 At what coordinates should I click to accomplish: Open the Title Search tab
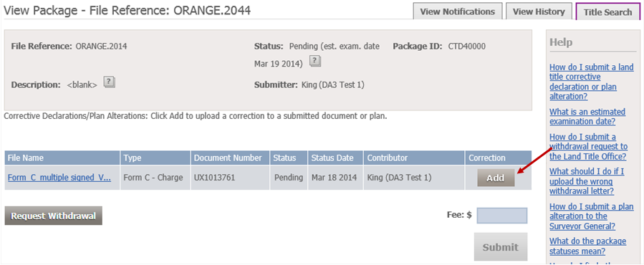click(x=608, y=12)
